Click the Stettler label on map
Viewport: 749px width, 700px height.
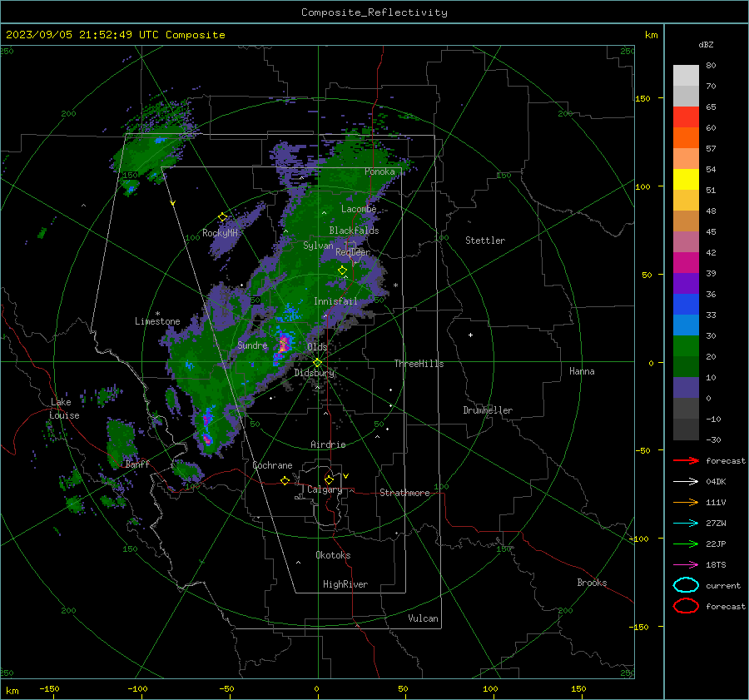(x=485, y=241)
